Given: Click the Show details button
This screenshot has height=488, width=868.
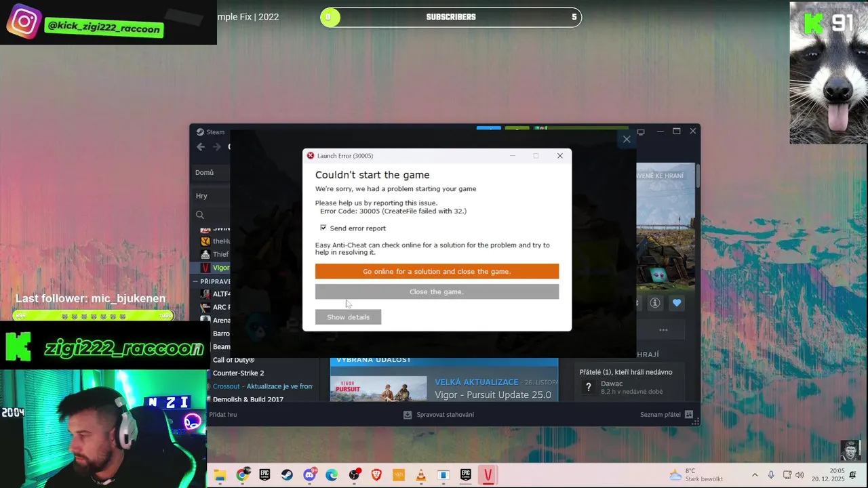Looking at the screenshot, I should (x=348, y=317).
